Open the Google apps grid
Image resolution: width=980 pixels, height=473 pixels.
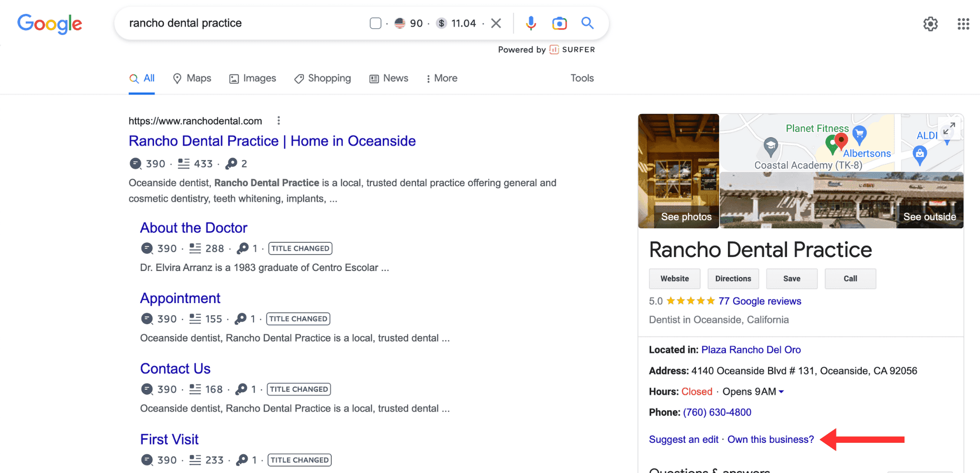pos(963,23)
